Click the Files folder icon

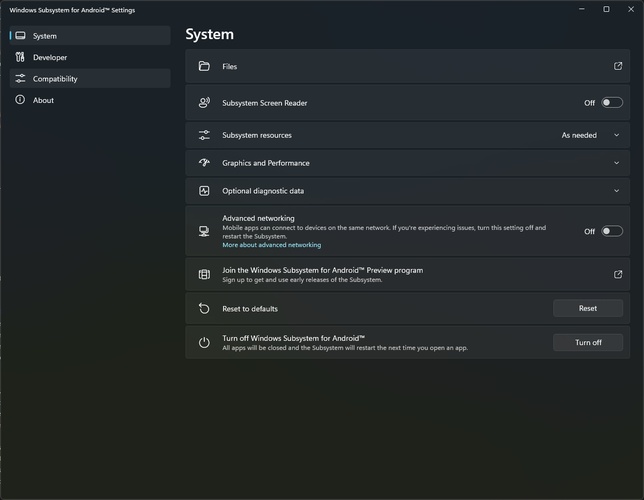point(204,66)
